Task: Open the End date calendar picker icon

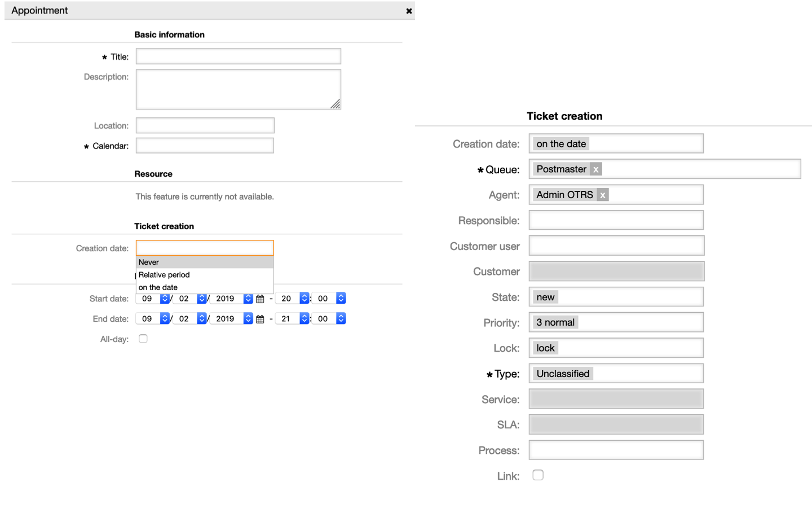Action: point(260,319)
